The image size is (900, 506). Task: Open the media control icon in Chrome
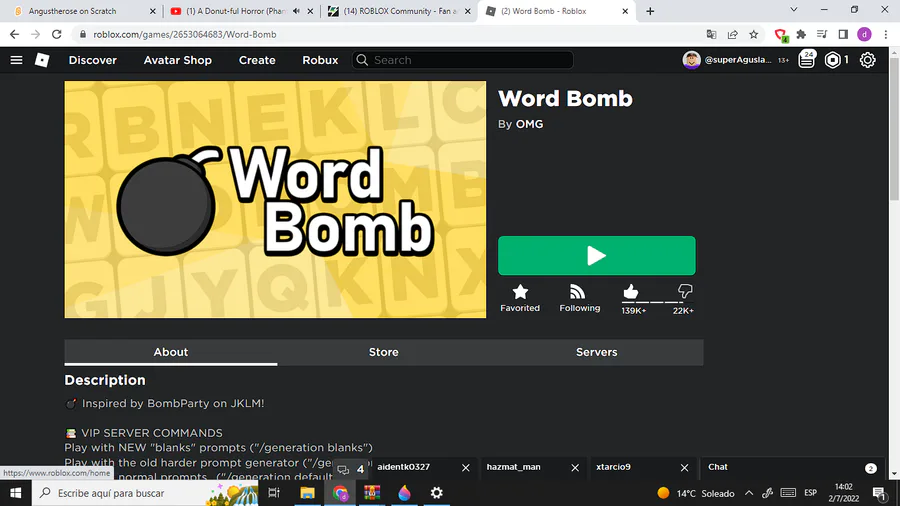tap(822, 34)
